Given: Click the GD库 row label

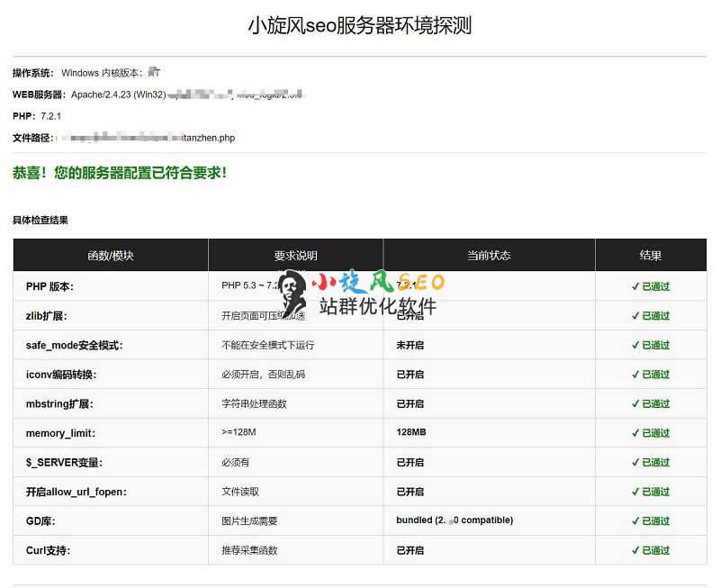Looking at the screenshot, I should [x=40, y=521].
